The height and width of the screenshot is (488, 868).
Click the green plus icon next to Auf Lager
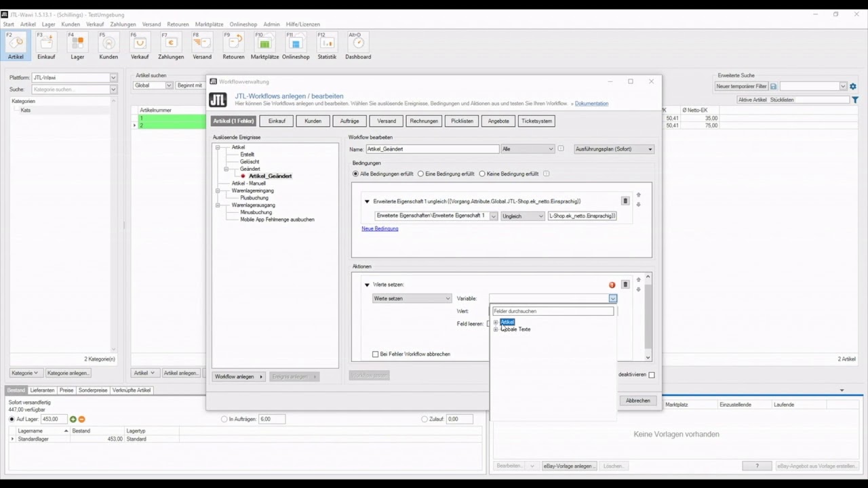[x=73, y=419]
